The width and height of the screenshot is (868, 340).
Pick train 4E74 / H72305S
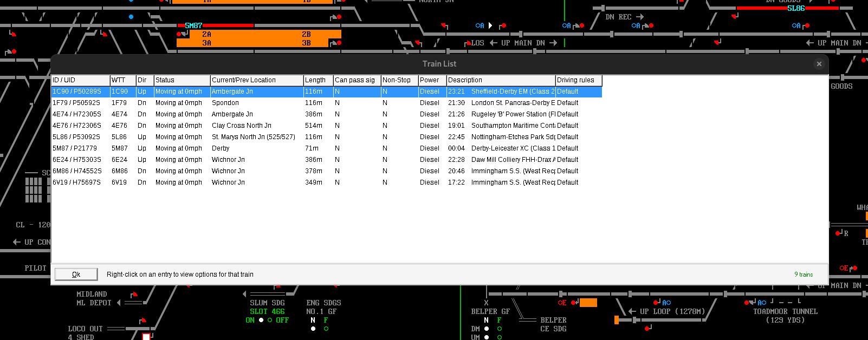[327, 114]
